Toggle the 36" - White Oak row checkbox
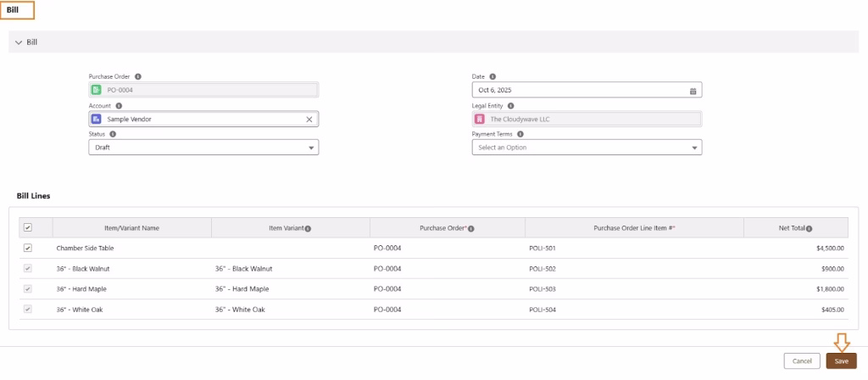868x380 pixels. [x=28, y=309]
